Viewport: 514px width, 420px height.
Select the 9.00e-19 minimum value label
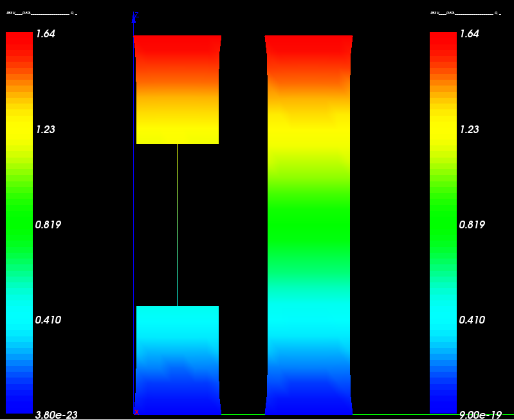[480, 415]
